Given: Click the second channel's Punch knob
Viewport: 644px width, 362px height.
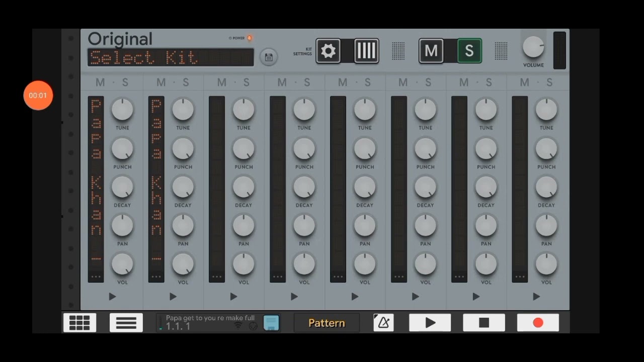Looking at the screenshot, I should [183, 148].
